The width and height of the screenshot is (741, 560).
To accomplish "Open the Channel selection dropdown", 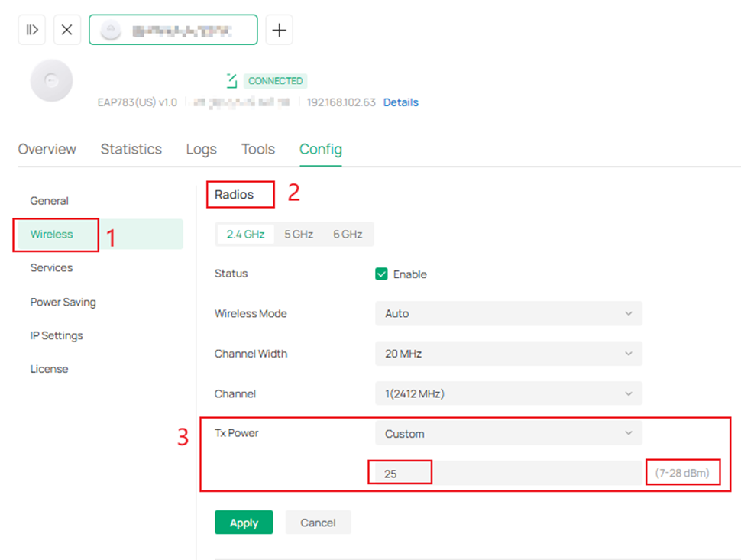I will click(x=508, y=393).
